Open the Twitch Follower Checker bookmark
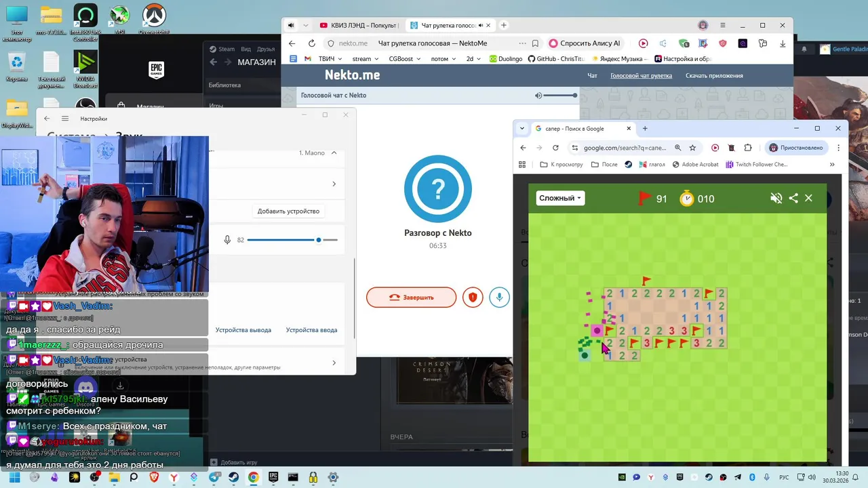 756,164
